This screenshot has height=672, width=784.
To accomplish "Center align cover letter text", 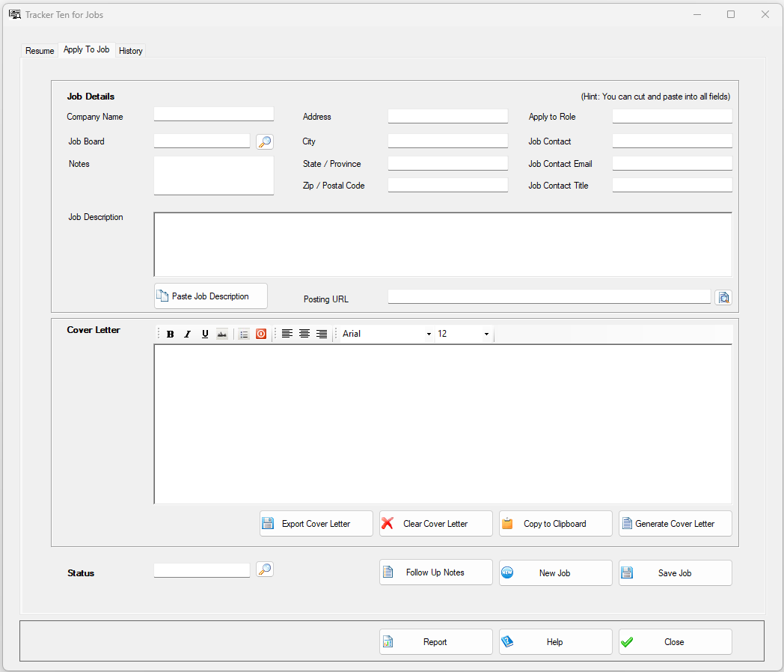I will [304, 334].
